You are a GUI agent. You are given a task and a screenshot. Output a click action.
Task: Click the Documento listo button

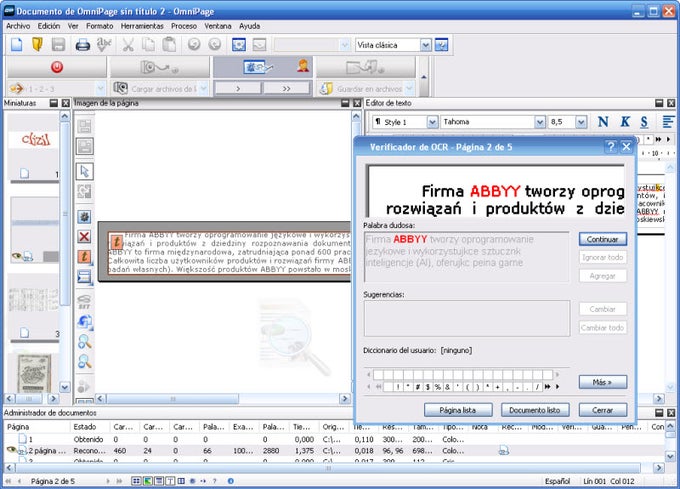tap(535, 410)
